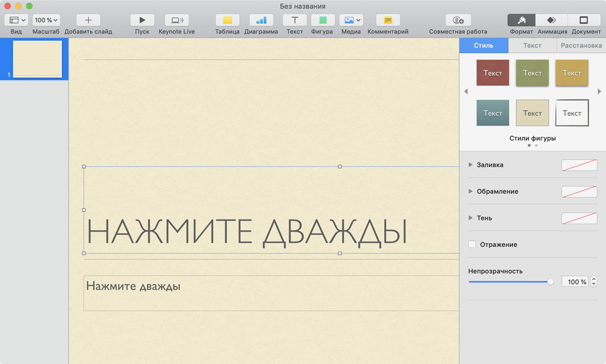Click the opacity 100 % value field

[575, 282]
